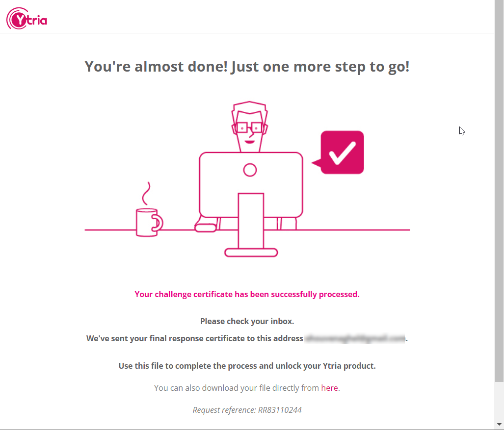This screenshot has height=430, width=504.
Task: Click the man's face with glasses
Action: click(x=250, y=128)
